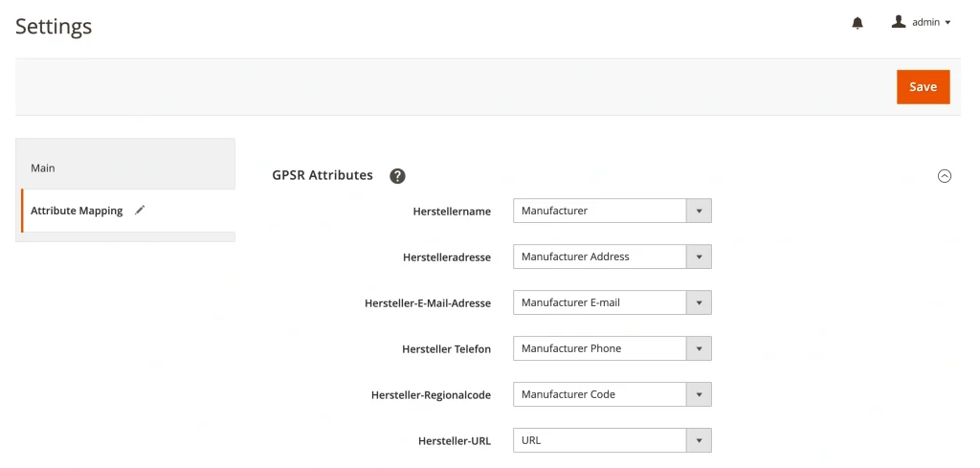The image size is (980, 468).
Task: Click the pencil icon beside Attribute Mapping
Action: (140, 211)
